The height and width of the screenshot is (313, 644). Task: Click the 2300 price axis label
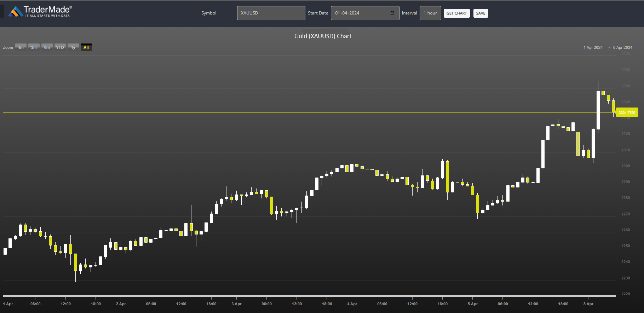(626, 166)
